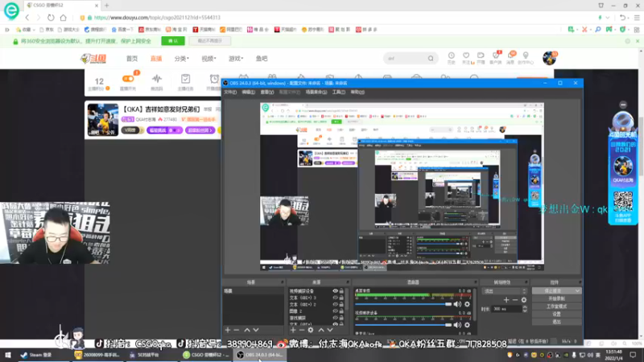Adjust the desktop audio volume slider

click(403, 304)
